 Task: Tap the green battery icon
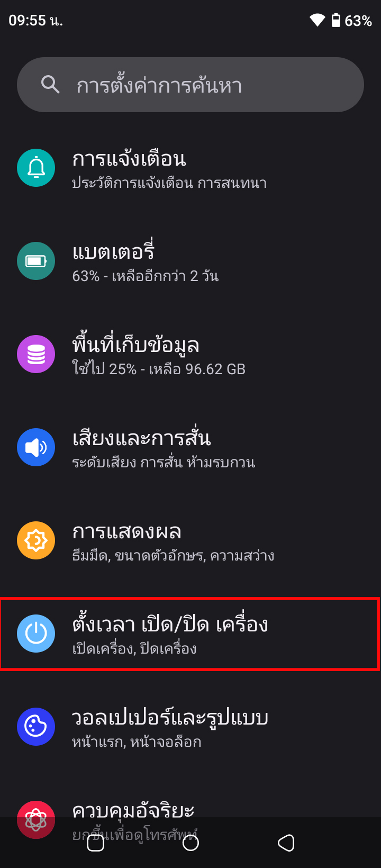point(36,261)
